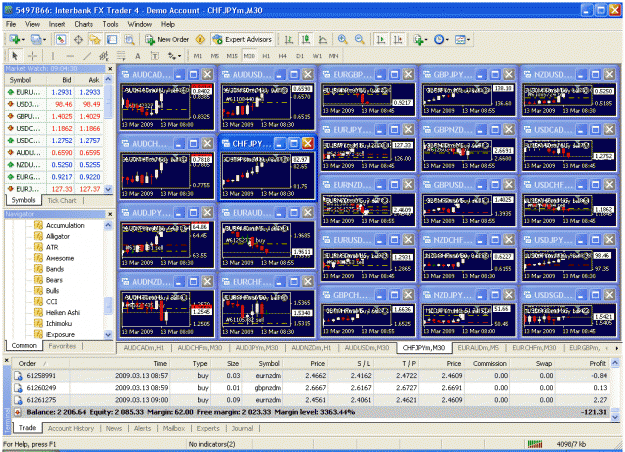Open the Tools menu
The image size is (625, 452).
[x=110, y=24]
